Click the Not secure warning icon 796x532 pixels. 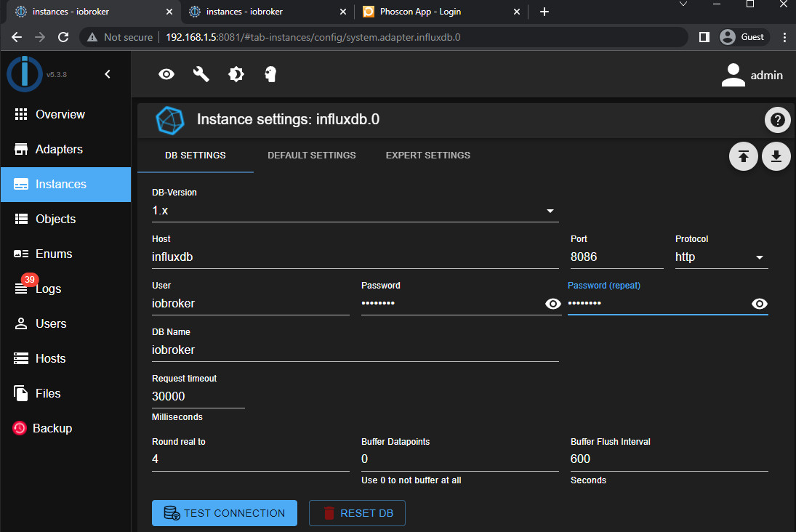[x=92, y=37]
